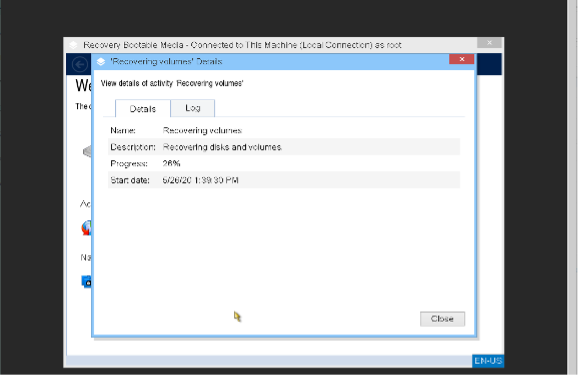This screenshot has height=376, width=578.
Task: Select the Name value 'Recovering volumes'
Action: point(202,130)
